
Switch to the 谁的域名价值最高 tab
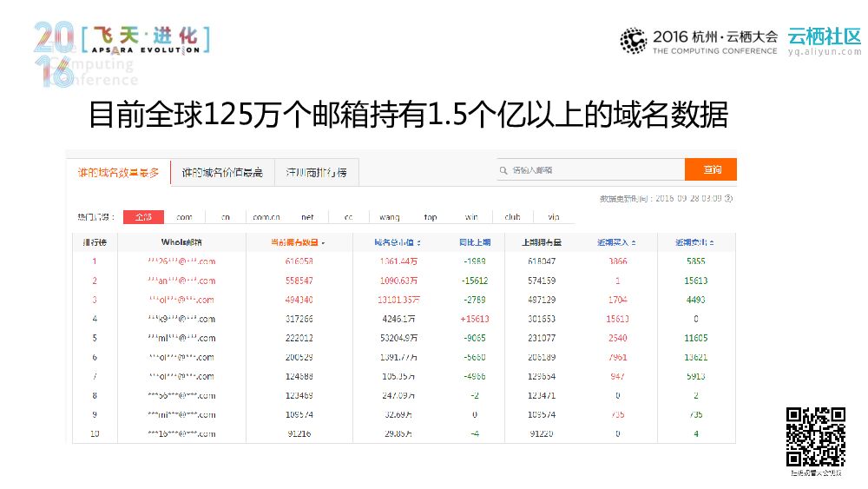tap(222, 173)
